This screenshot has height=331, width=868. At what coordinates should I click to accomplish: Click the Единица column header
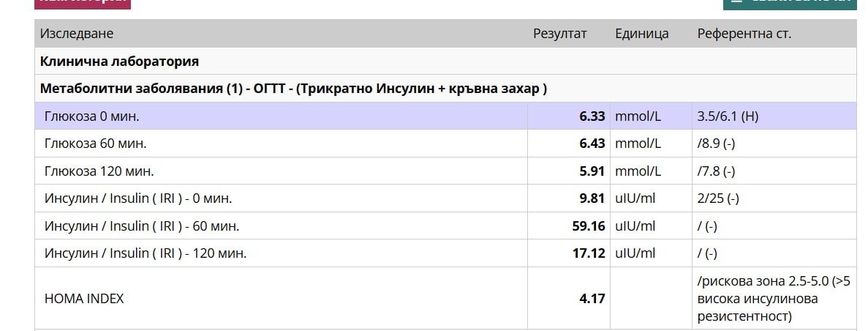point(641,33)
